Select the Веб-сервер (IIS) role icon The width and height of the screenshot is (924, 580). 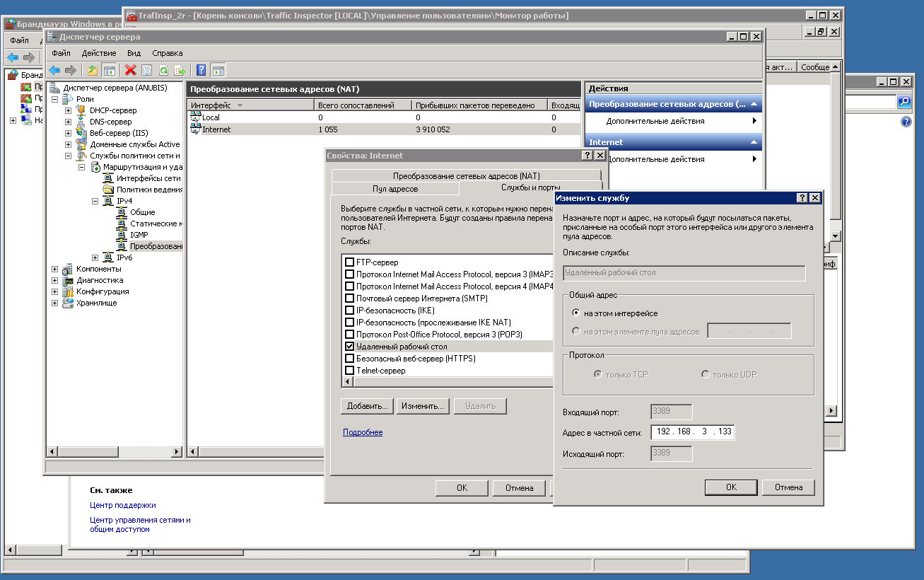81,133
